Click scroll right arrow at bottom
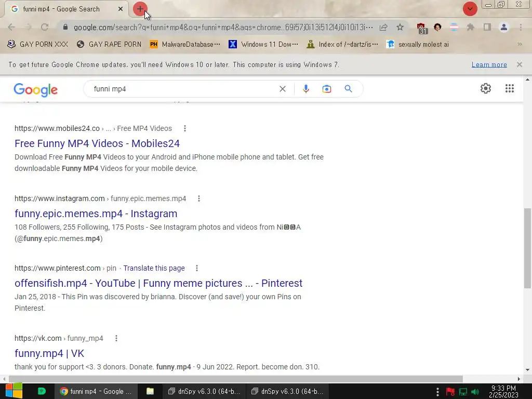This screenshot has height=399, width=532. point(519,379)
